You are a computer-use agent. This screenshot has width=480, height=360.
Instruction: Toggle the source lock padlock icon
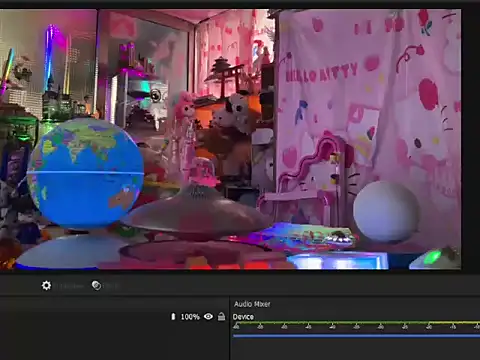221,316
